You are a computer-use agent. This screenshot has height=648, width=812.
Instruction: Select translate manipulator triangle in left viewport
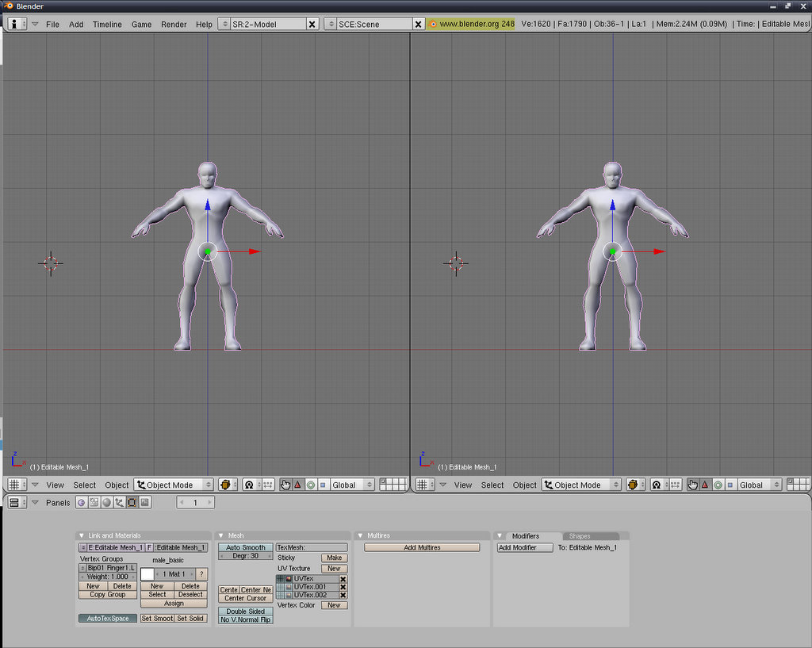tap(297, 485)
